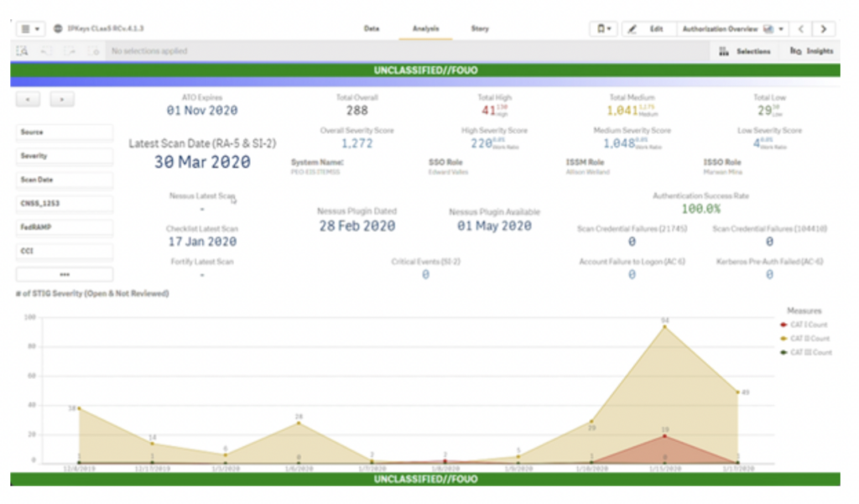Click the undo selections icon
This screenshot has width=859, height=504.
click(46, 51)
